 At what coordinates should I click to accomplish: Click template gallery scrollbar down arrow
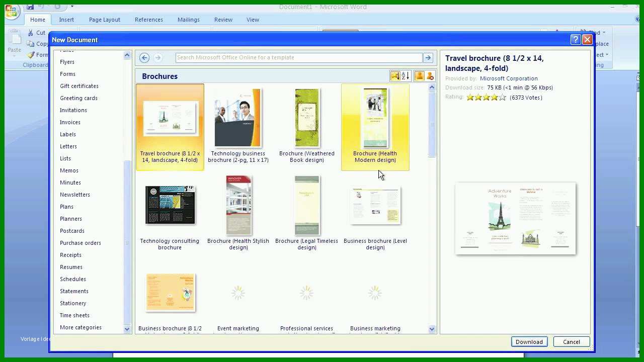pyautogui.click(x=432, y=329)
